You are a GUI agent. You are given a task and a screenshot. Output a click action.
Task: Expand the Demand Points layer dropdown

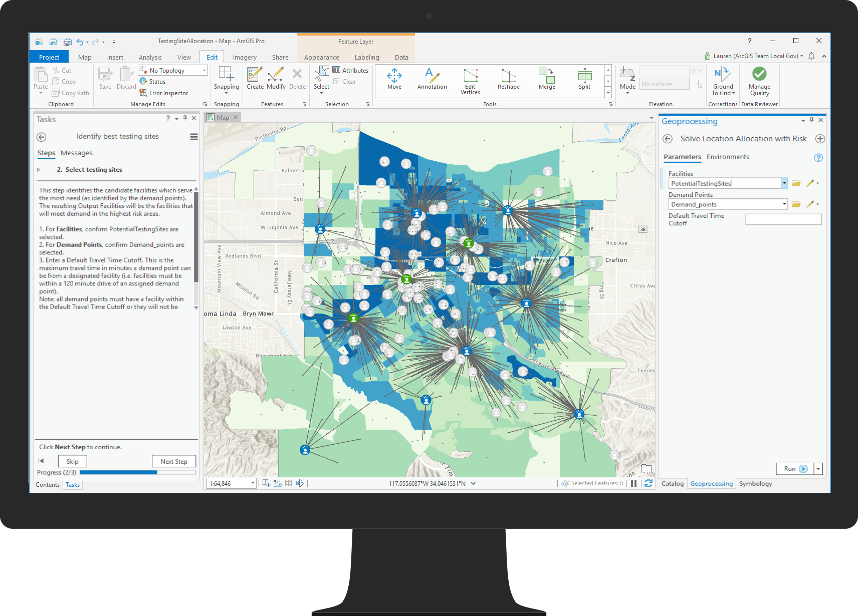pos(784,204)
